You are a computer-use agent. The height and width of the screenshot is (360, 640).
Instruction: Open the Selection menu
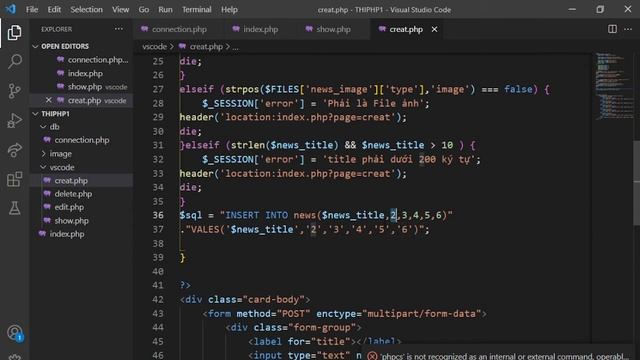[x=87, y=9]
